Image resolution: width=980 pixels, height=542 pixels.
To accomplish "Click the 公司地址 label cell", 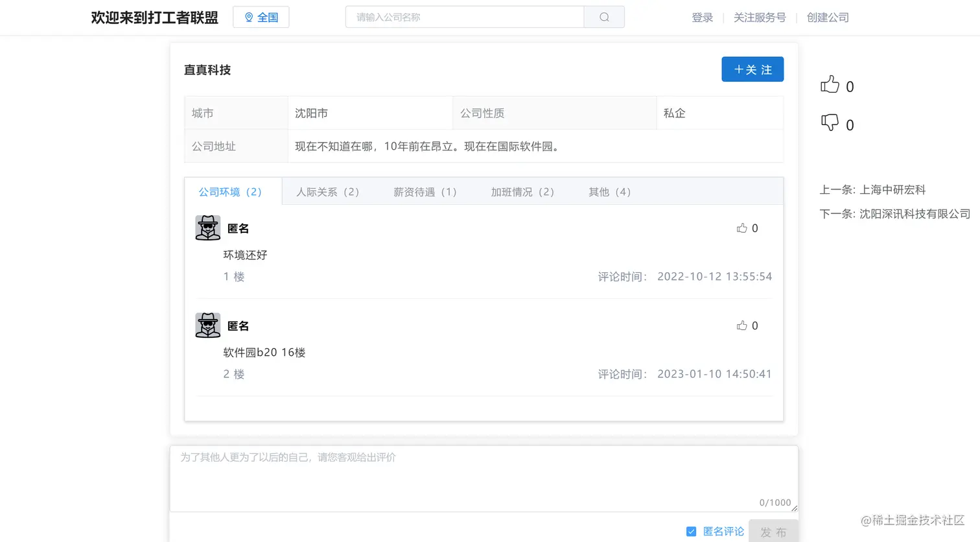I will click(237, 147).
